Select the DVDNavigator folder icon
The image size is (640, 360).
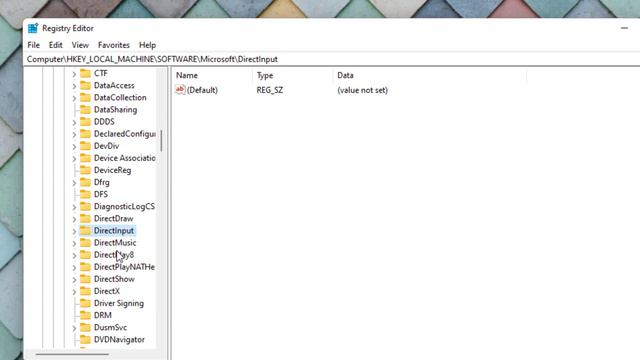coord(85,340)
